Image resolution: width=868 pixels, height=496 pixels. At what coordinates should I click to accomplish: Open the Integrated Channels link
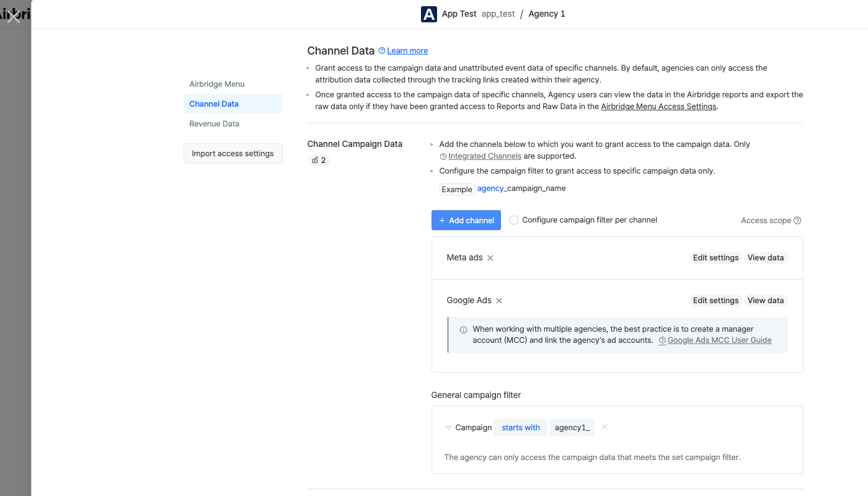pos(485,156)
